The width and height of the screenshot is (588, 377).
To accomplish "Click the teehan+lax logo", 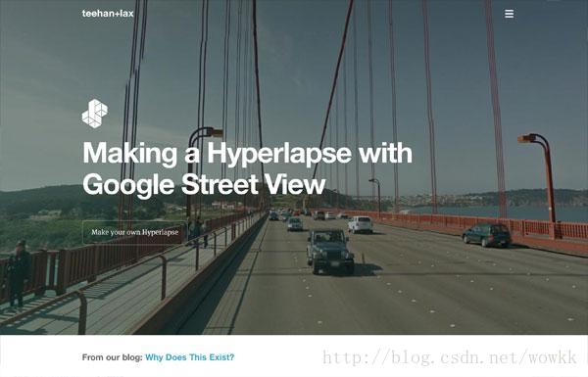I will (x=108, y=14).
